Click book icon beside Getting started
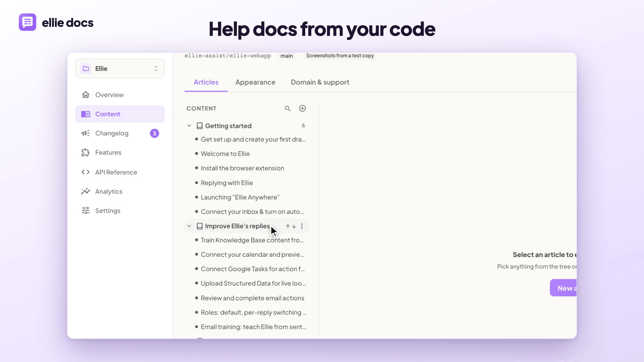The image size is (644, 362). [x=200, y=126]
